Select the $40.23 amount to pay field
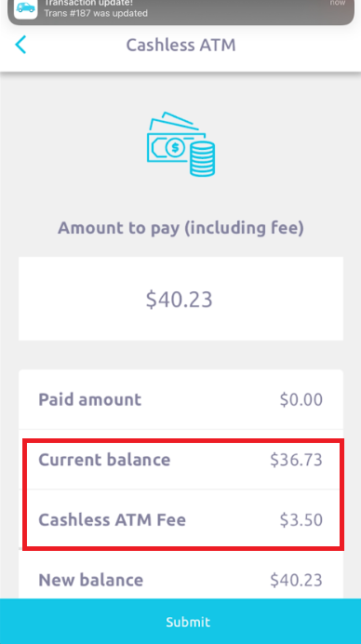Screen dimensions: 361x644 (180, 299)
